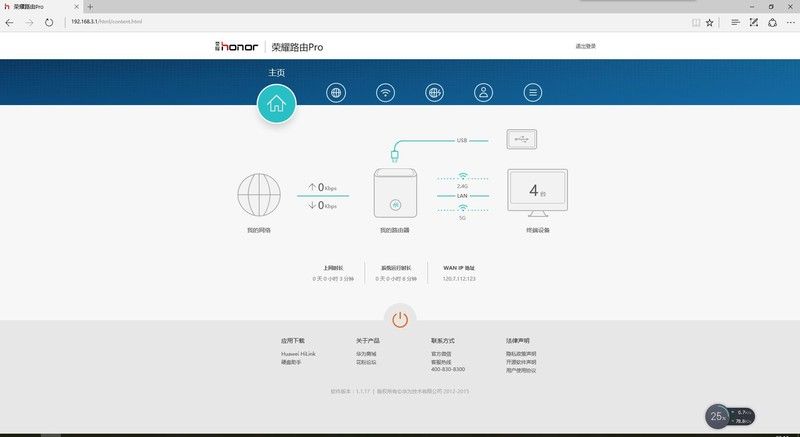Screen dimensions: 800x437
Task: Click the LAN connection label
Action: (462, 196)
